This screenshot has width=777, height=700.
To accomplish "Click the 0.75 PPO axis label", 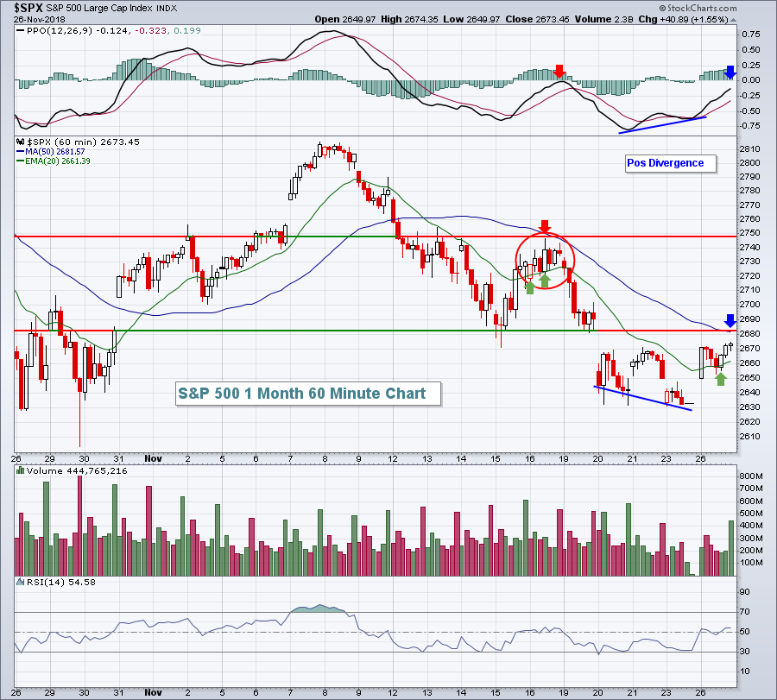I will pos(751,35).
